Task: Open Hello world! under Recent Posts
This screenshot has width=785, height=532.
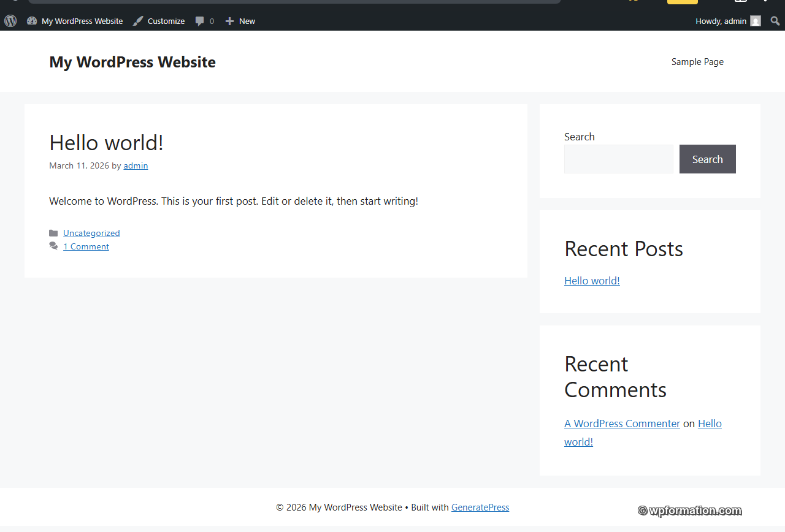Action: [x=592, y=281]
